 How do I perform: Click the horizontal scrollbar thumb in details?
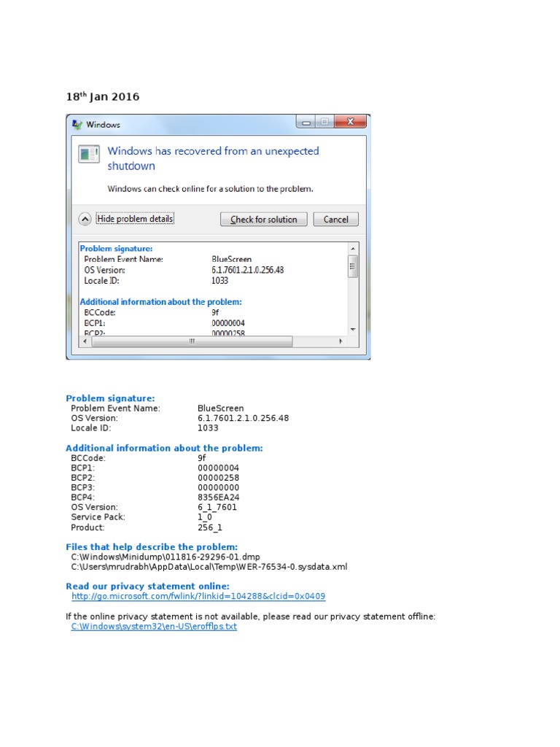[192, 341]
